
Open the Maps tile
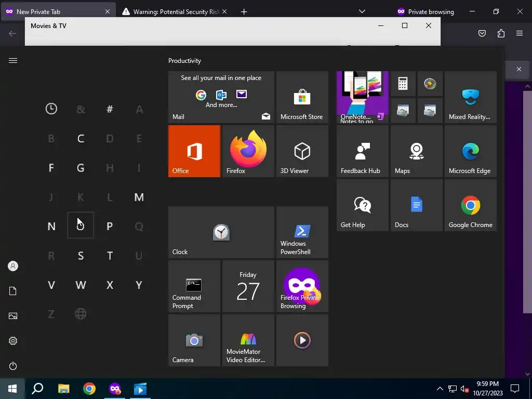pyautogui.click(x=417, y=151)
